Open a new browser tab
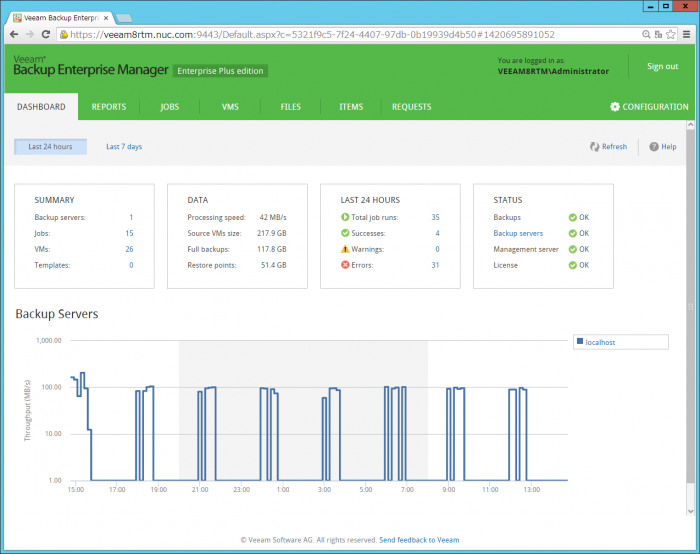This screenshot has width=700, height=554. 124,18
